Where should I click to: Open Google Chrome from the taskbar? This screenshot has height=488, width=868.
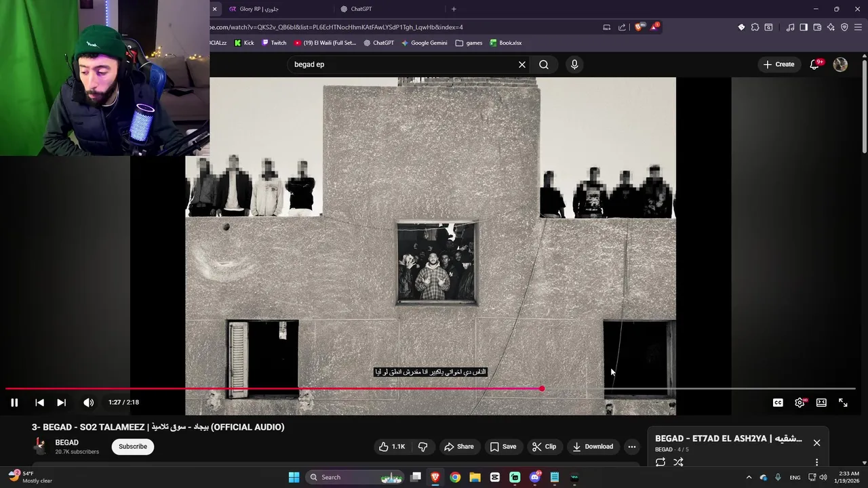pyautogui.click(x=455, y=477)
